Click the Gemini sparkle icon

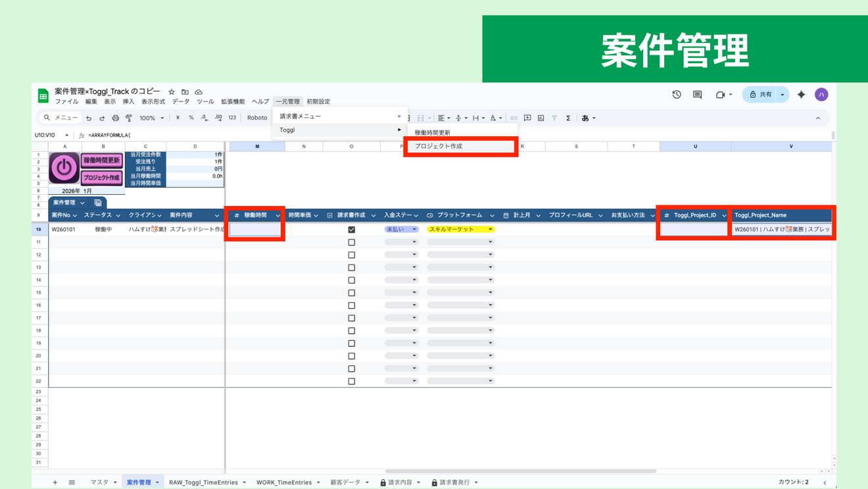coord(801,95)
